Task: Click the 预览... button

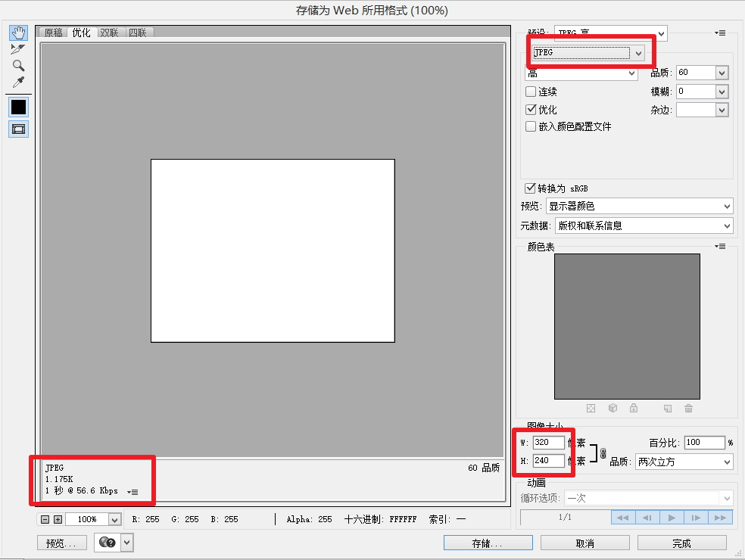Action: click(x=62, y=543)
